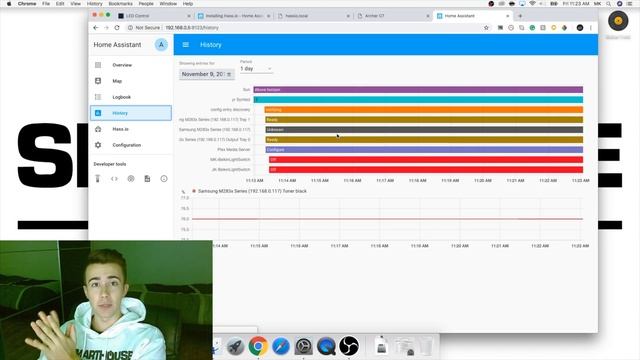This screenshot has height=360, width=640.
Task: Open developer tools Events radio icon
Action: point(131,179)
